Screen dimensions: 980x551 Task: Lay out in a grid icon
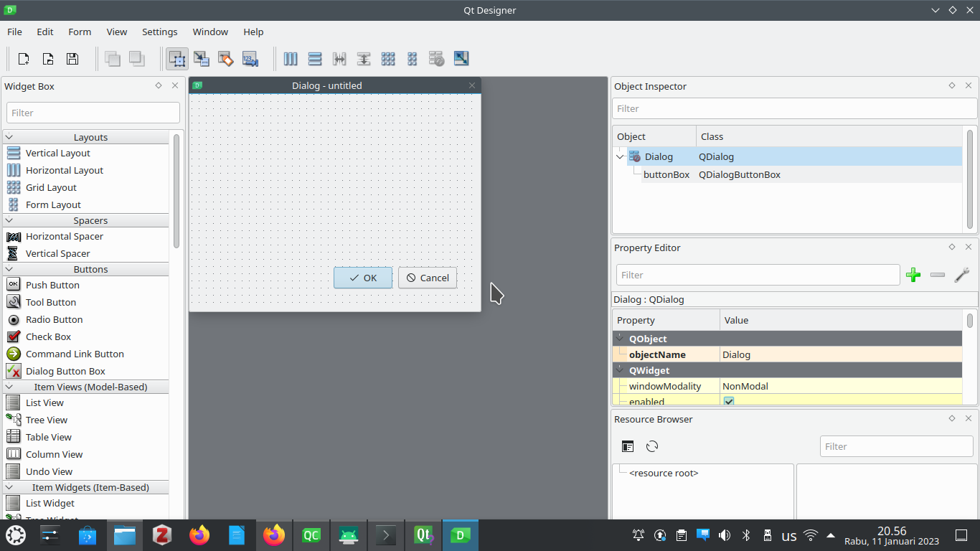388,59
